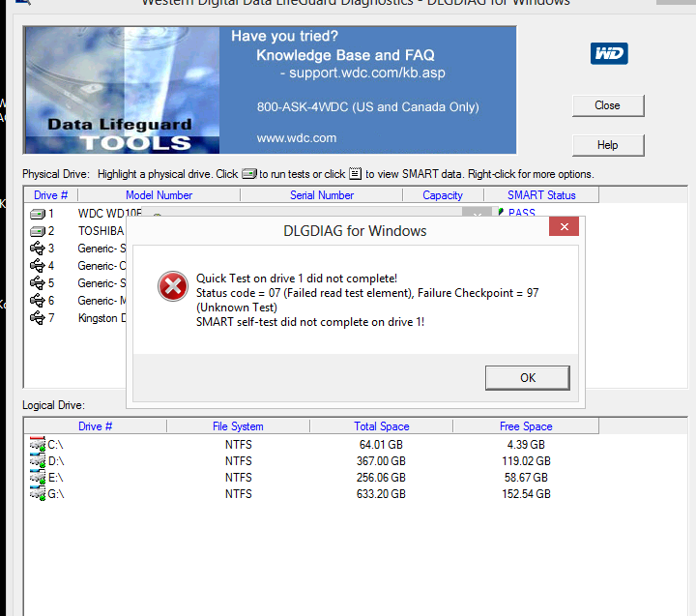Click run tests icon in instruction line

(249, 174)
